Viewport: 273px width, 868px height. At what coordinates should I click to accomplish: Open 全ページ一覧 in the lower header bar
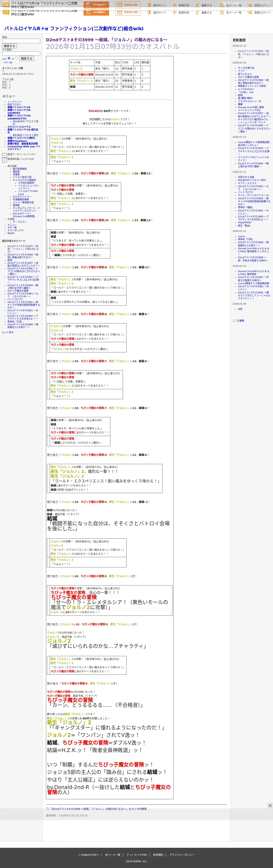coord(231,13)
